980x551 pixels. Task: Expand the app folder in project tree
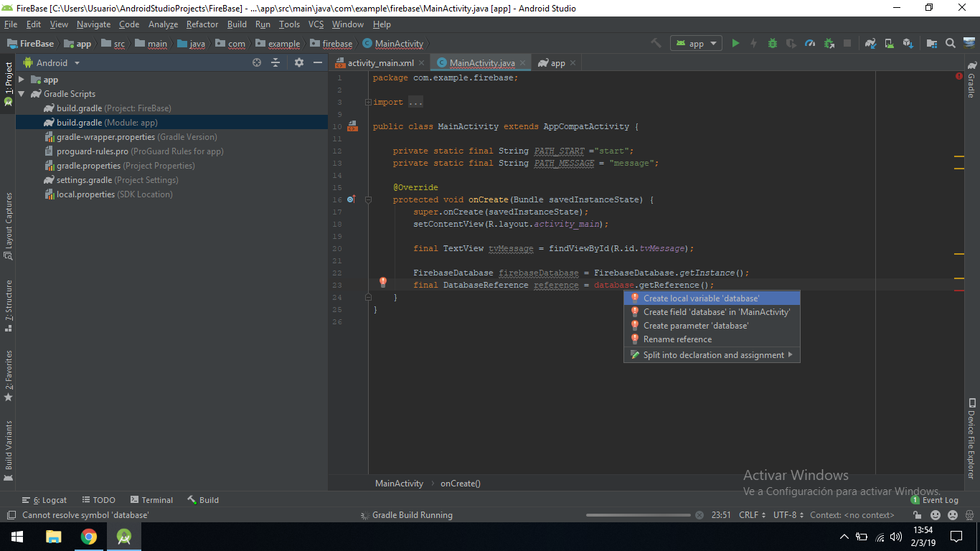coord(22,80)
